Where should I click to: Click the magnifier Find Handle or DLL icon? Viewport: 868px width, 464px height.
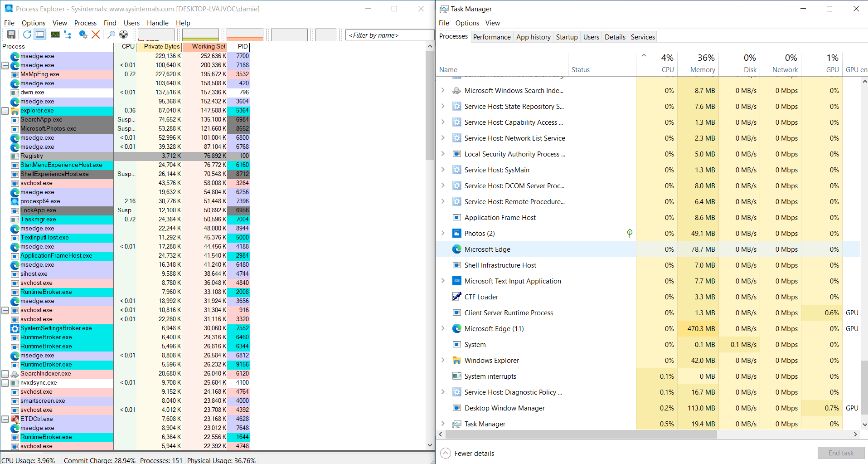pos(111,34)
